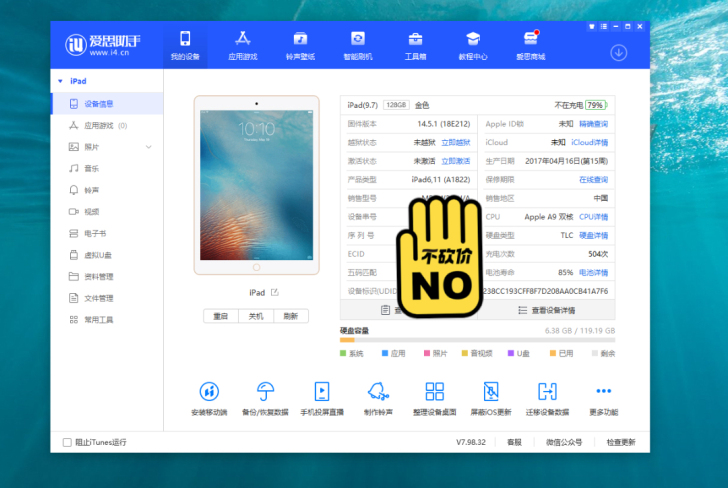This screenshot has width=728, height=488.
Task: Expand the 照片 chevron
Action: point(149,147)
